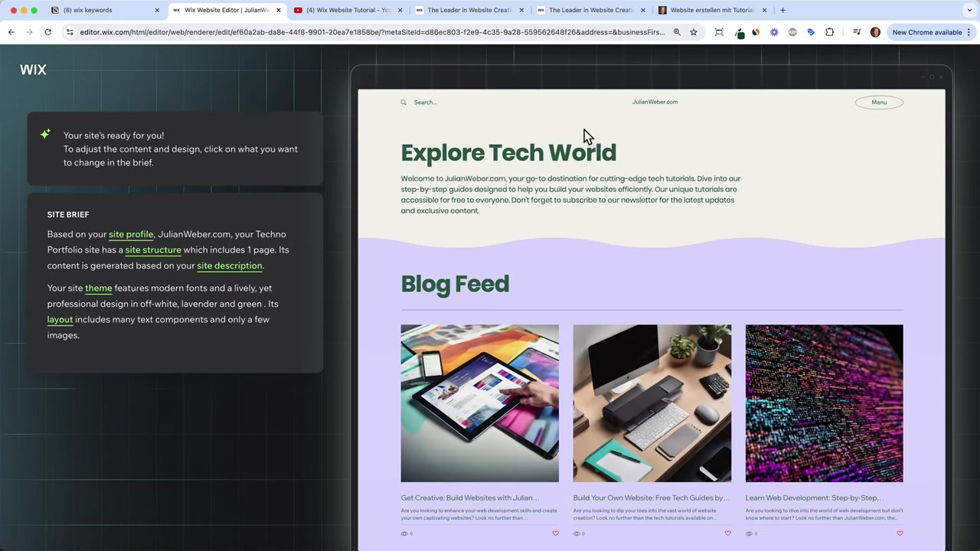
Task: Select the Wix Website Editor tab
Action: point(227,10)
